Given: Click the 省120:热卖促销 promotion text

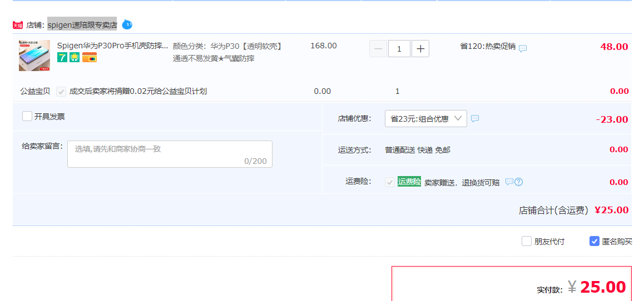Looking at the screenshot, I should (x=488, y=46).
